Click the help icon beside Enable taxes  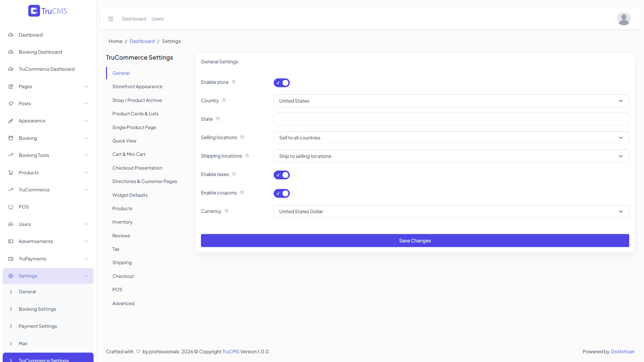click(x=234, y=174)
